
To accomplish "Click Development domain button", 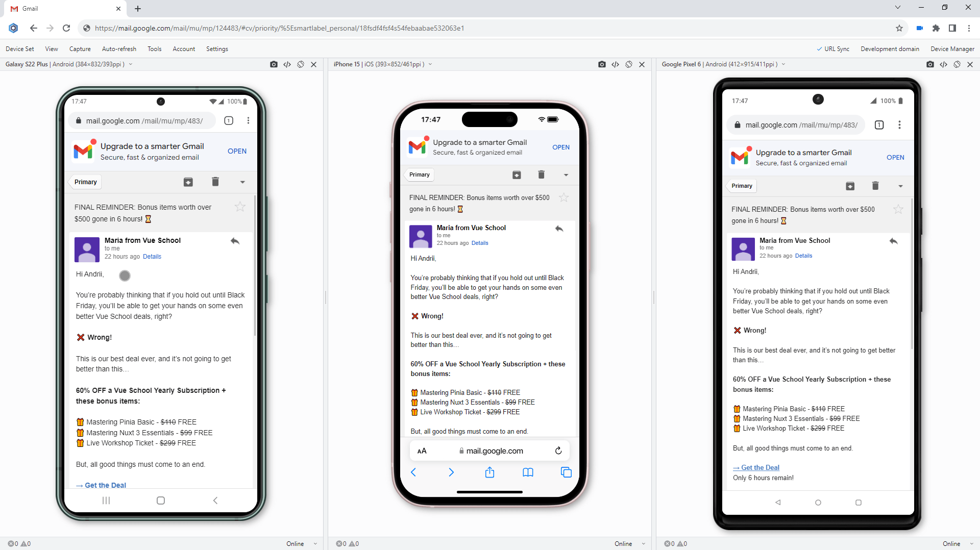I will coord(890,49).
